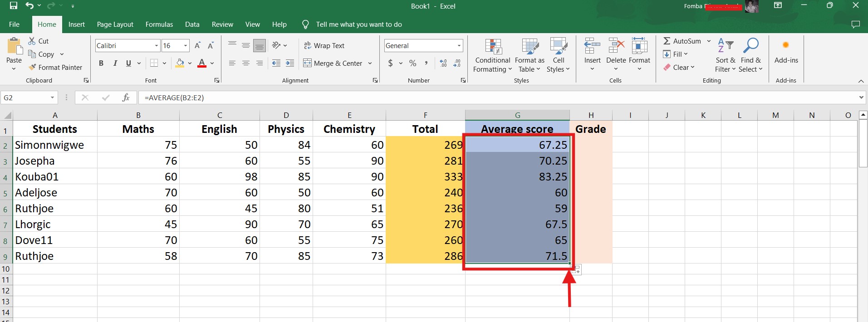Click the Increase Font Size icon
The image size is (868, 322).
(197, 45)
